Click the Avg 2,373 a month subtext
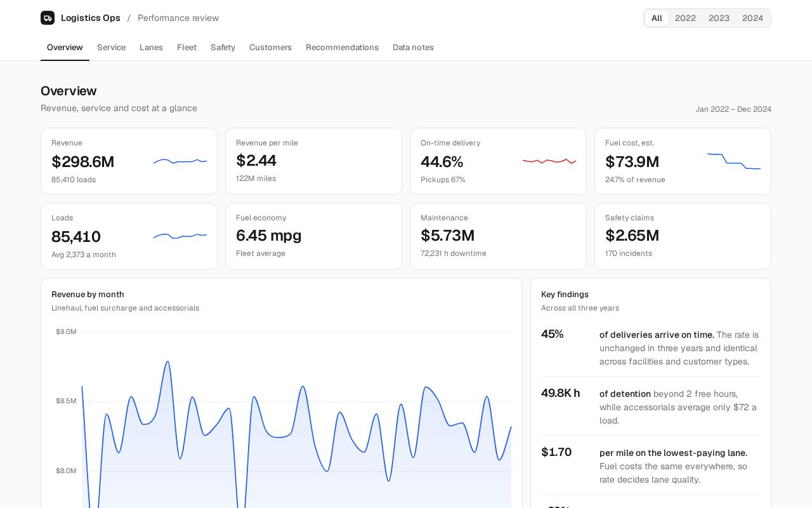This screenshot has width=812, height=508. point(84,255)
